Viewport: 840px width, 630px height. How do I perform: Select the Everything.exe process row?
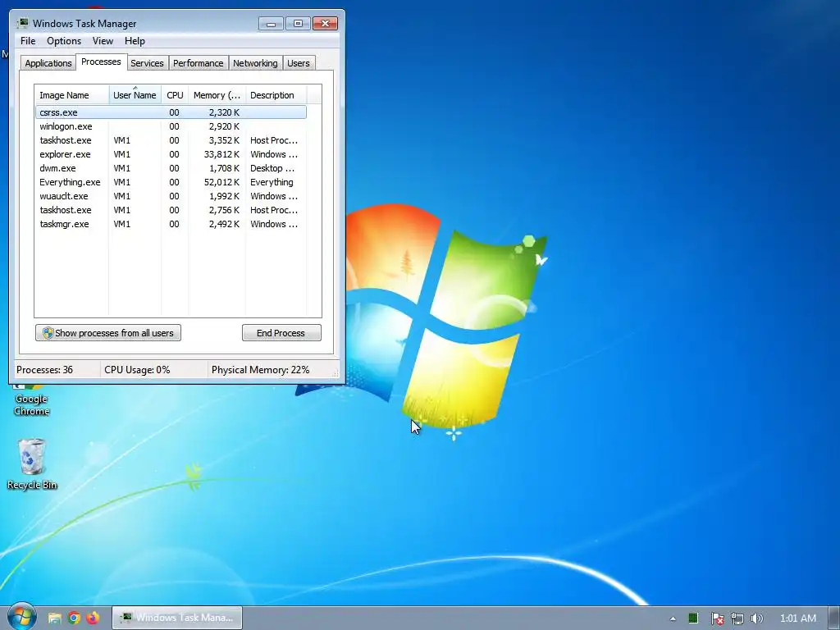pyautogui.click(x=171, y=182)
